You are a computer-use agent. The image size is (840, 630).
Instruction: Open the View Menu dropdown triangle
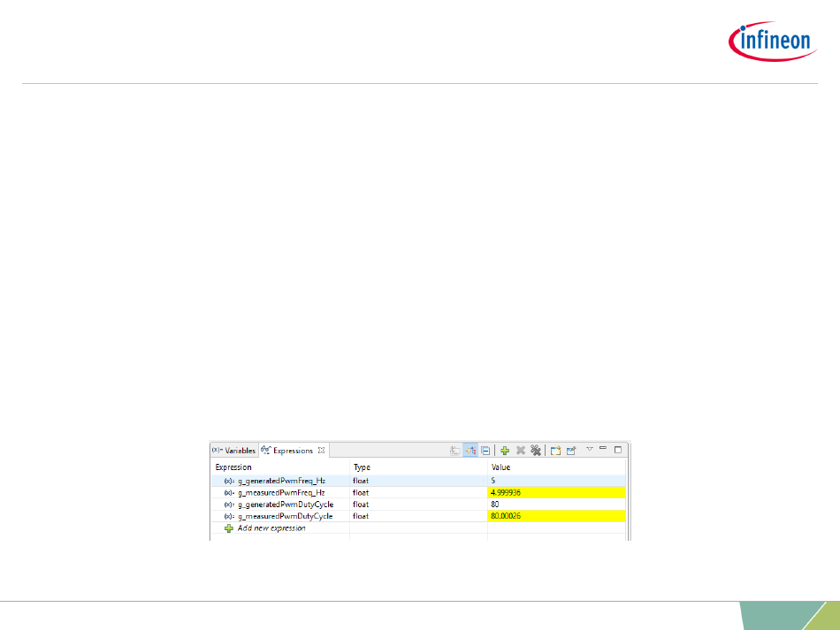click(589, 449)
